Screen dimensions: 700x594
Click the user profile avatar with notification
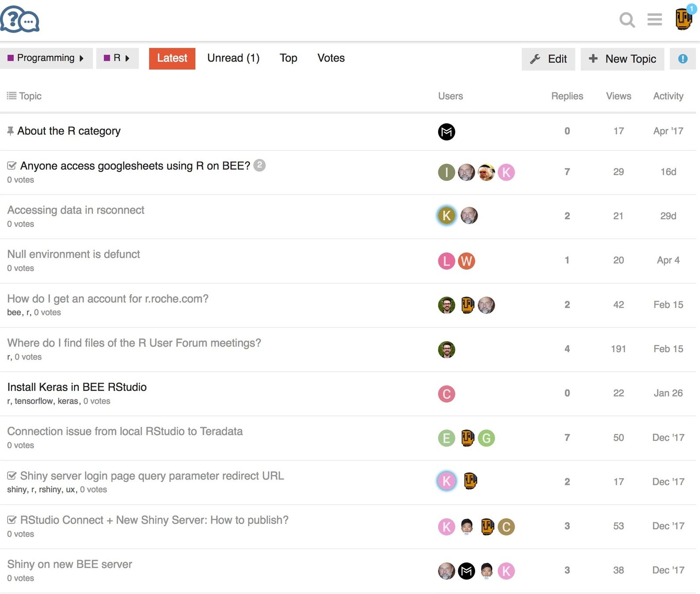coord(683,19)
